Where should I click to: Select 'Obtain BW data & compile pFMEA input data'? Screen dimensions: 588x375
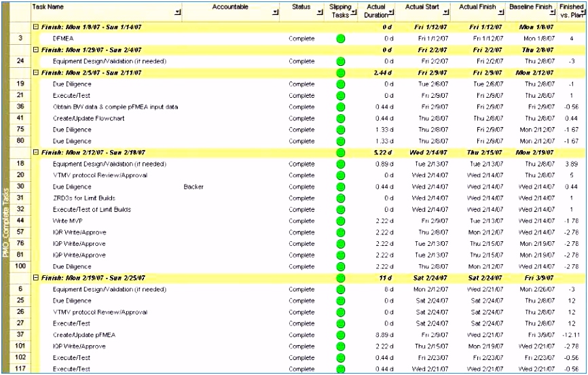tap(115, 107)
